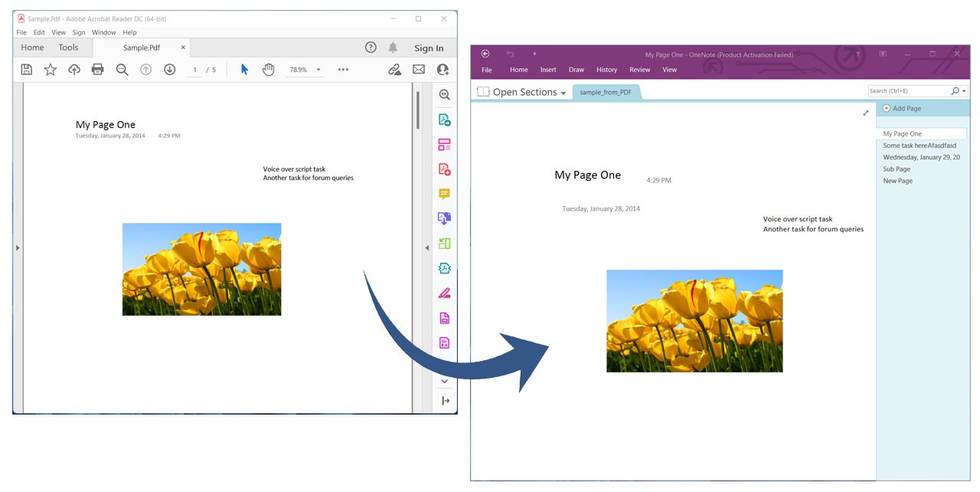The width and height of the screenshot is (980, 492).
Task: Expand the zoom percentage dropdown
Action: (318, 69)
